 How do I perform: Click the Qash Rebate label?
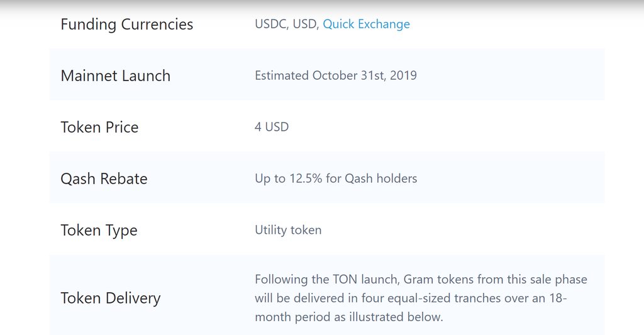pyautogui.click(x=104, y=179)
